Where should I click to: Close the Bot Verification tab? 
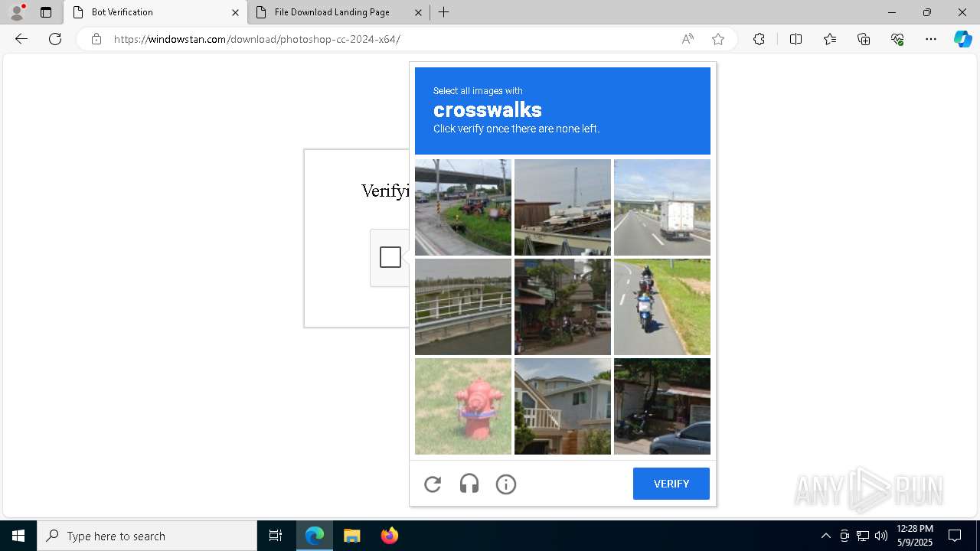coord(235,12)
